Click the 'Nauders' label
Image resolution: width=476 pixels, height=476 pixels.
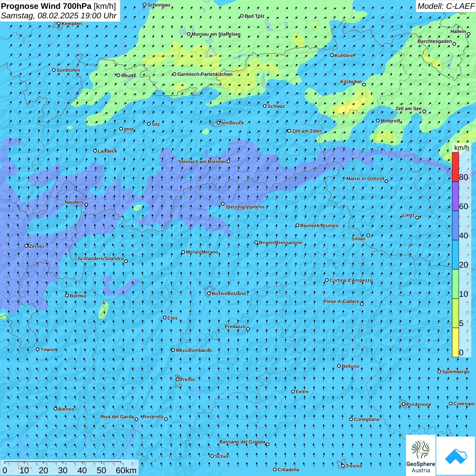coord(74,202)
